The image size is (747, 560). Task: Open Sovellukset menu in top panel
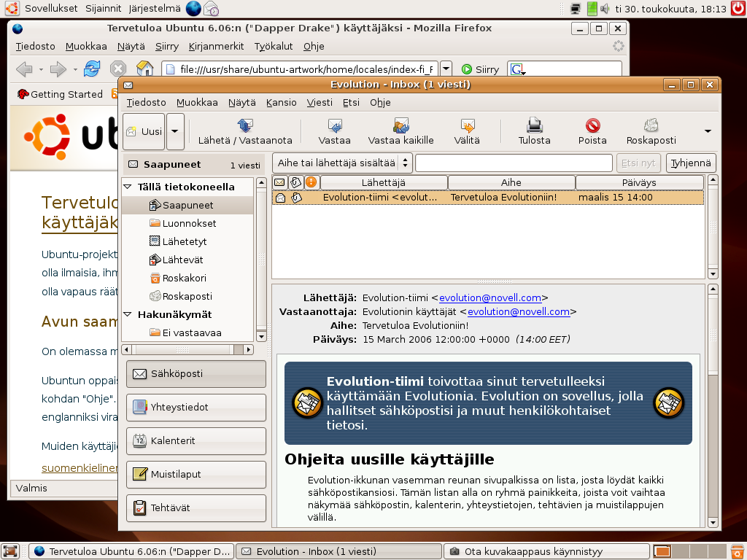pos(51,8)
